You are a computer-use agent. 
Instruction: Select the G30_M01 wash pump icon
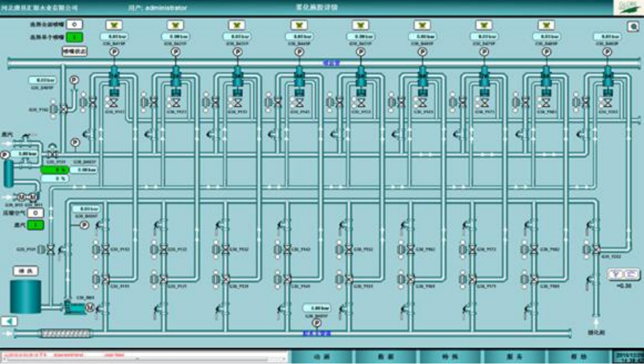pos(74,307)
